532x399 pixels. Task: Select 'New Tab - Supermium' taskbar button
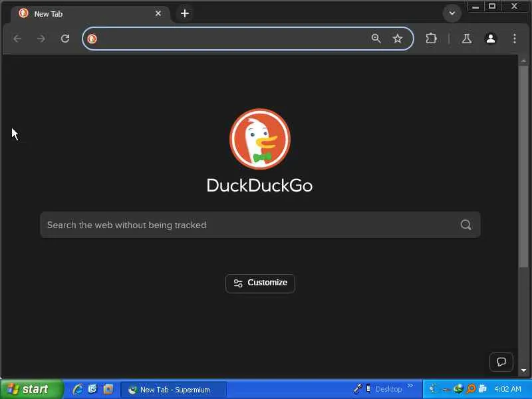[x=174, y=390]
